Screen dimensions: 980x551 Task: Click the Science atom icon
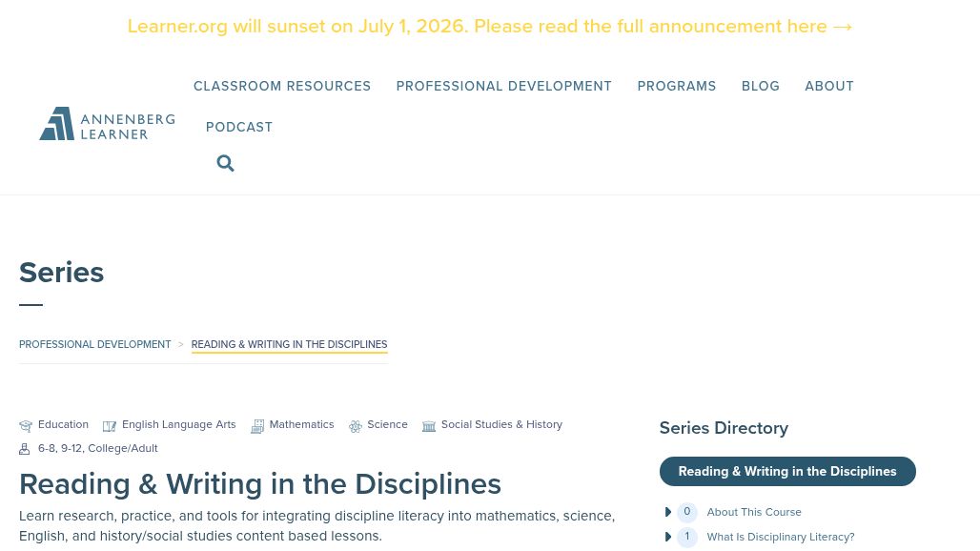[355, 426]
